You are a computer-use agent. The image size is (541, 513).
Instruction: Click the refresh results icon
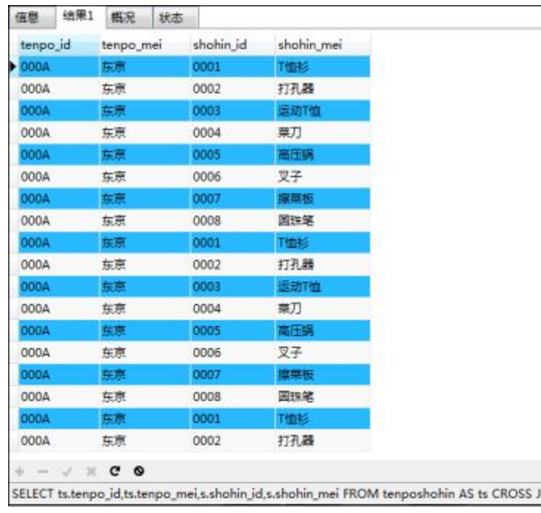click(115, 471)
